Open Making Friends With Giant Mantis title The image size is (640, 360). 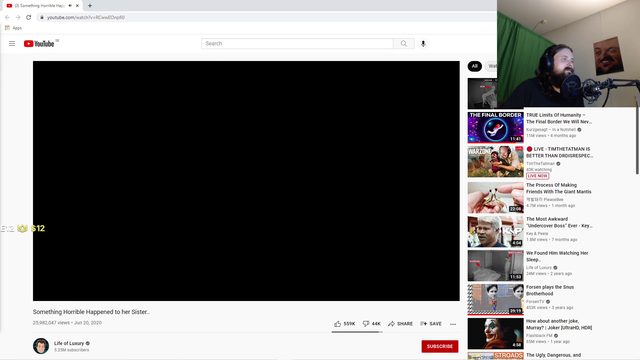(x=559, y=188)
